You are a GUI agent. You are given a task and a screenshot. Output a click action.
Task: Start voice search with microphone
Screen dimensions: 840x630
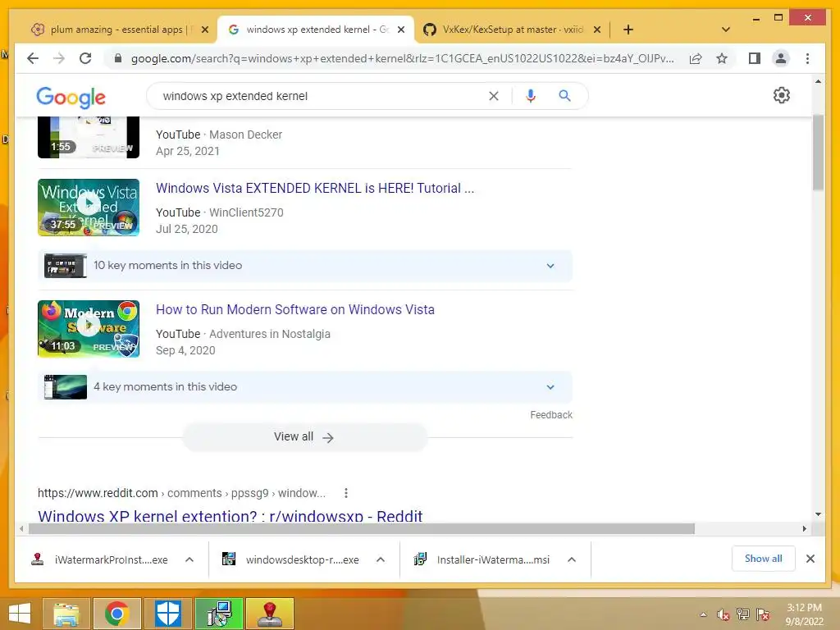click(531, 96)
